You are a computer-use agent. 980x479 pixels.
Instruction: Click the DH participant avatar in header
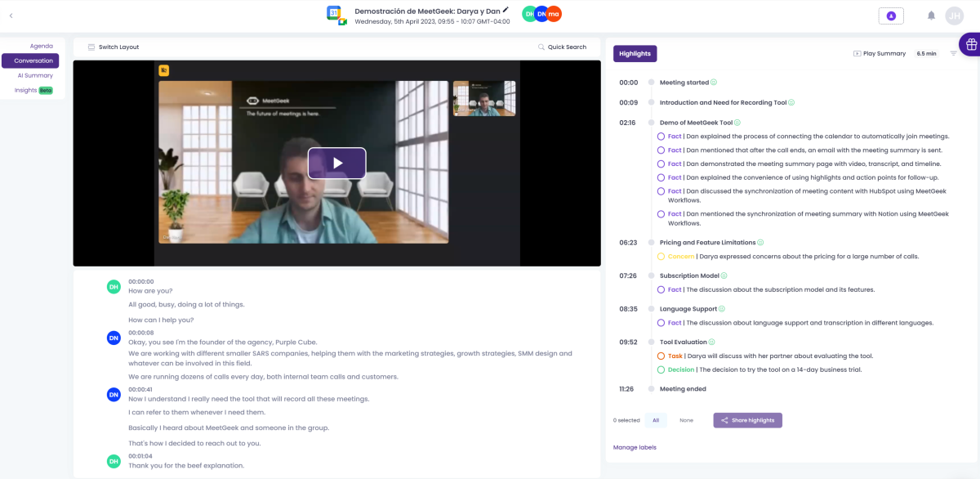coord(530,14)
